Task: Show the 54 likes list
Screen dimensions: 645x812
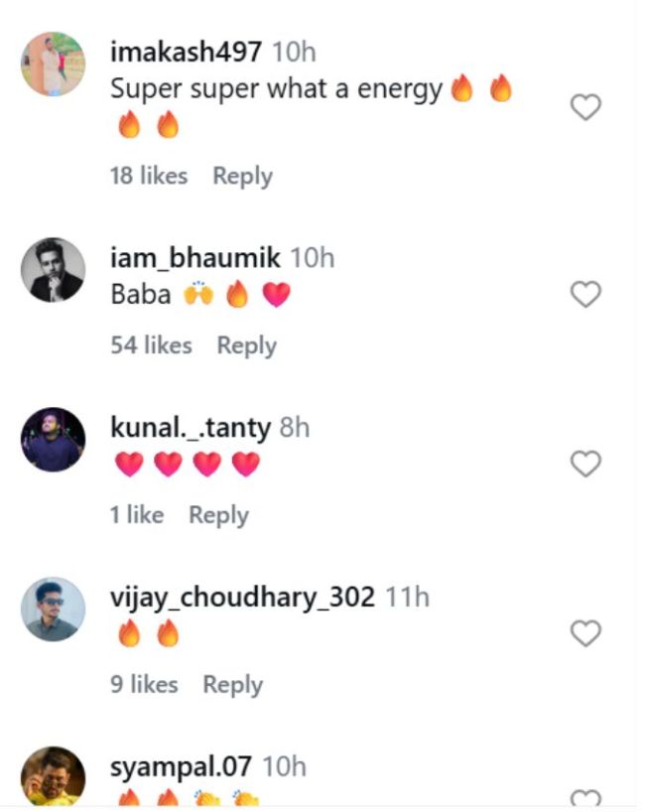Action: point(151,345)
